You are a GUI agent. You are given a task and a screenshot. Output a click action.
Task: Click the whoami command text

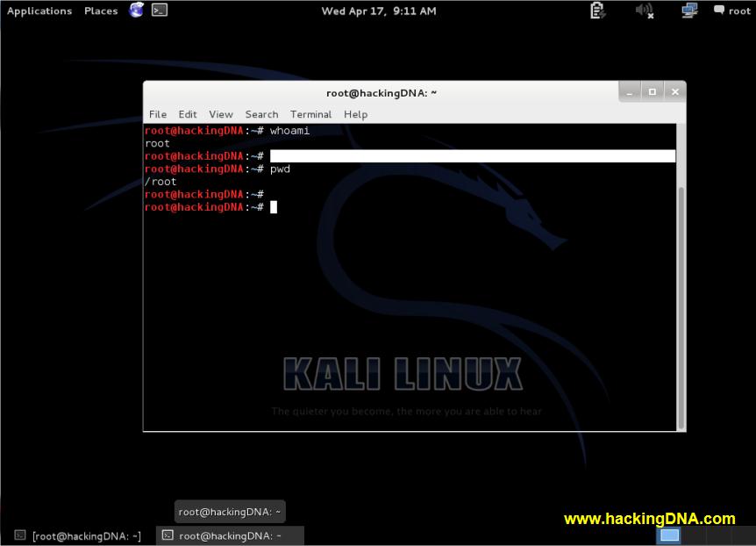[x=289, y=130]
